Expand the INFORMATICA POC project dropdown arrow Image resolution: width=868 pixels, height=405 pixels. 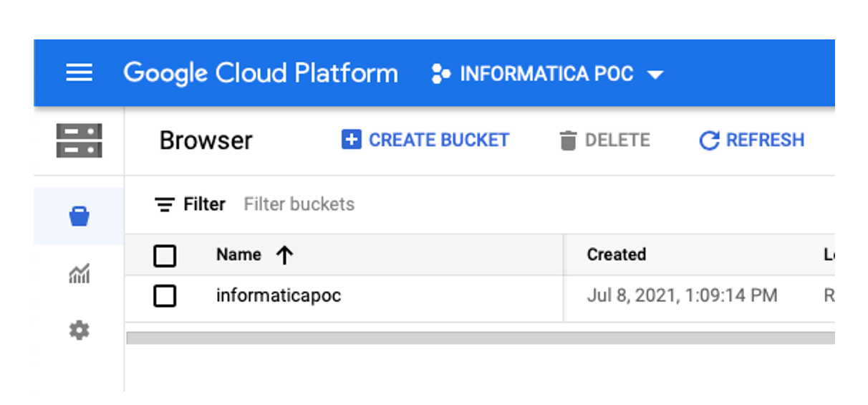(x=655, y=75)
